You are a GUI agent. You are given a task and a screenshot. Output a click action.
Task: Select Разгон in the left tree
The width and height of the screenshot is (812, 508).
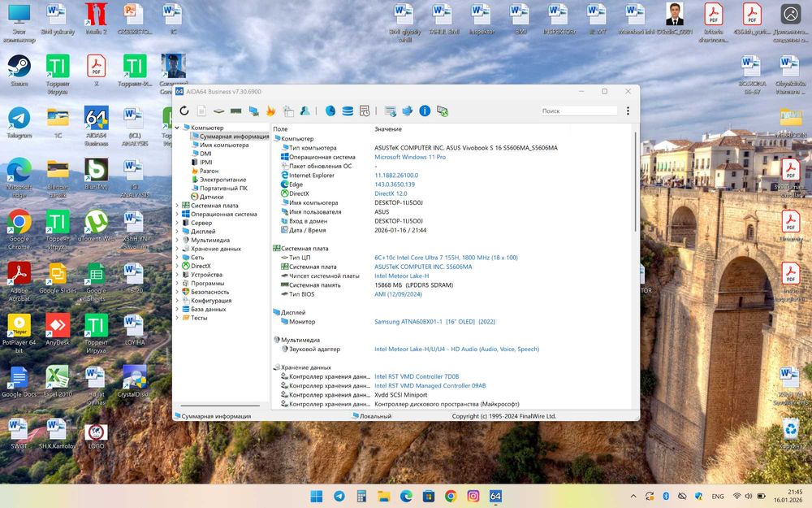[209, 171]
